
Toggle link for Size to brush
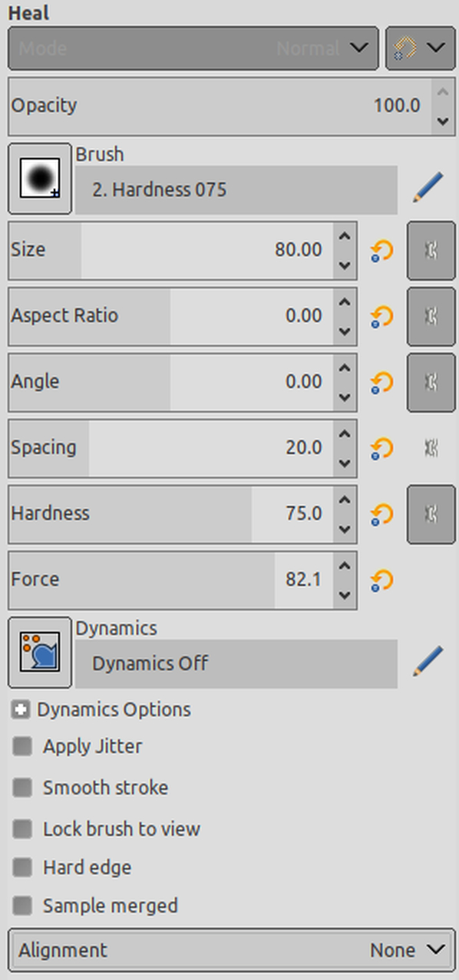pos(431,251)
